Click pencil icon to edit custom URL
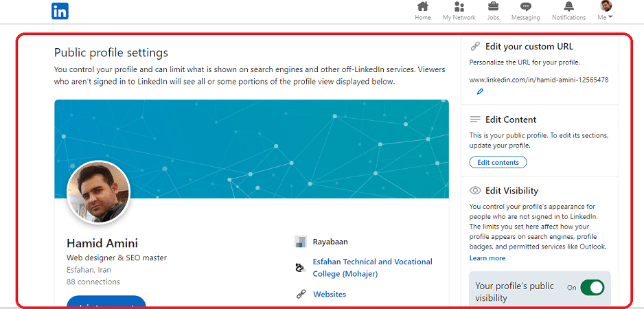 (480, 91)
